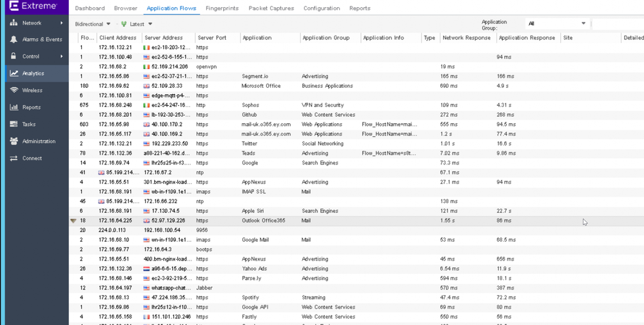Sort by Client Address column header

[x=117, y=38]
